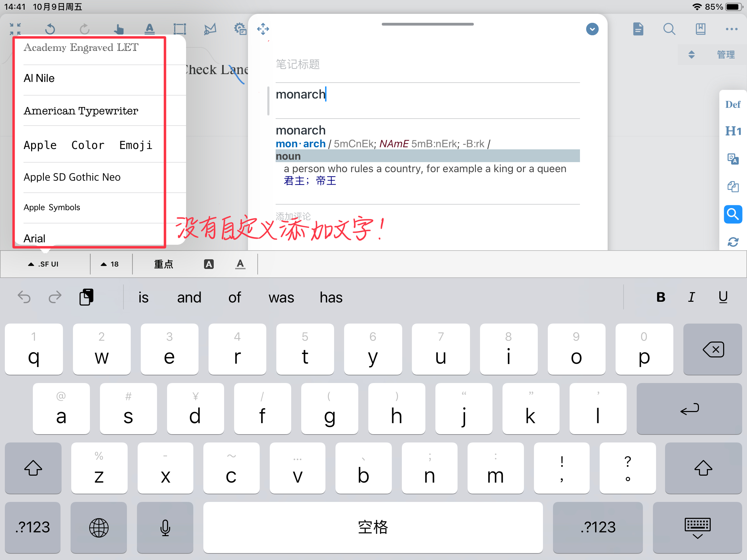This screenshot has height=560, width=747.
Task: Choose American Typewriter from font list
Action: [x=81, y=111]
